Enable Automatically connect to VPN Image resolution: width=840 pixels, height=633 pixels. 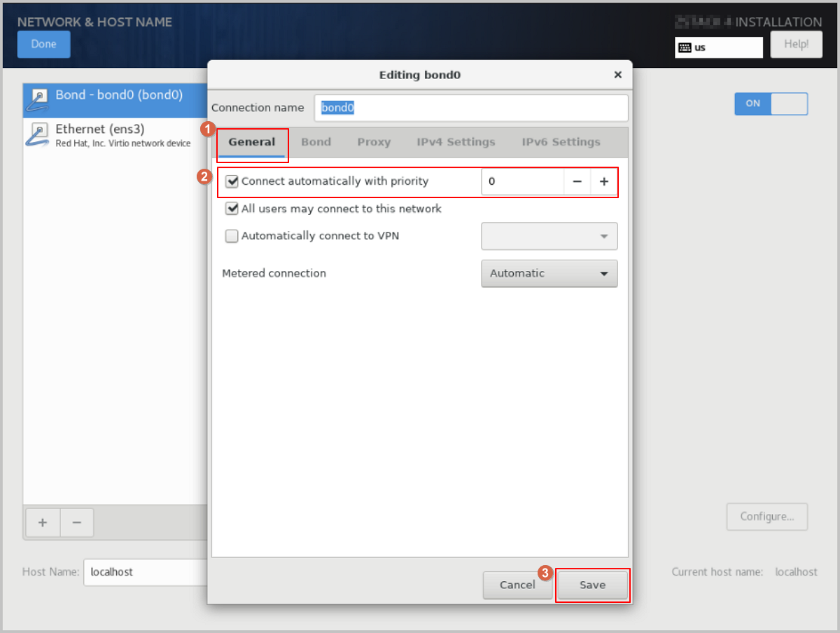232,236
